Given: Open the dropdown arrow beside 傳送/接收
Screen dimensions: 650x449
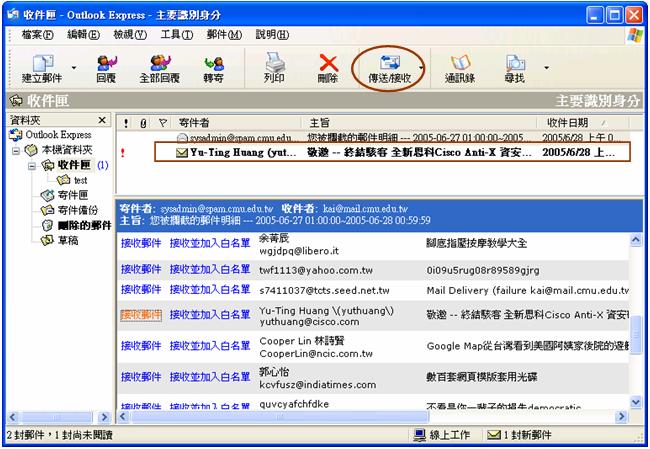Looking at the screenshot, I should 421,68.
